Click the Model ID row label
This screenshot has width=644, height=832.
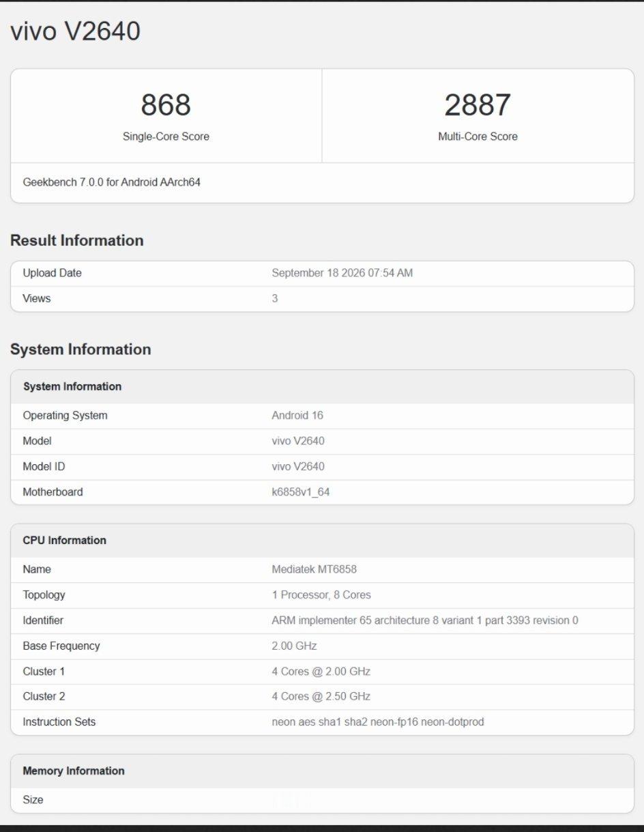pyautogui.click(x=44, y=467)
